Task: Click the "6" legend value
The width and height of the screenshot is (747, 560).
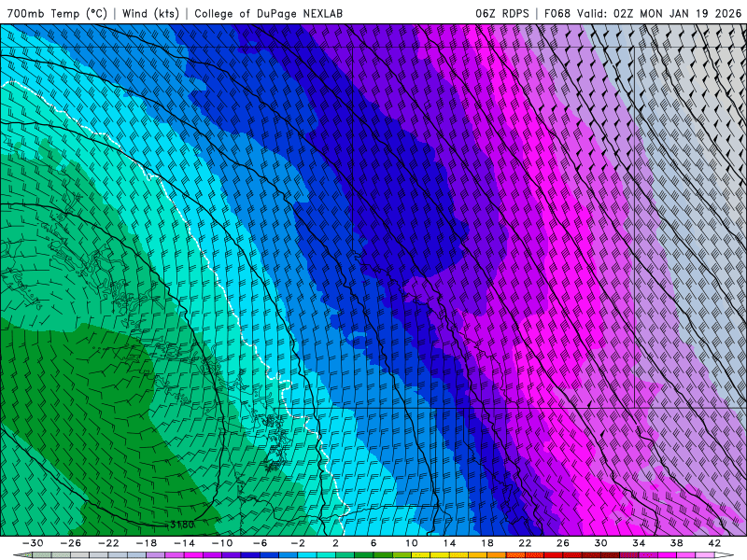Action: (x=373, y=543)
